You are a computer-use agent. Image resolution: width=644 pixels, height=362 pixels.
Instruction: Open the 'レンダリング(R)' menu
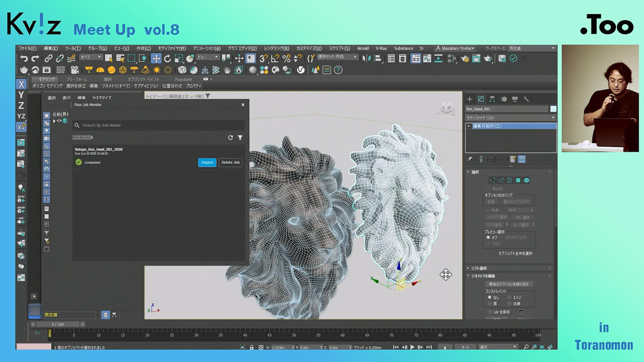click(x=276, y=48)
